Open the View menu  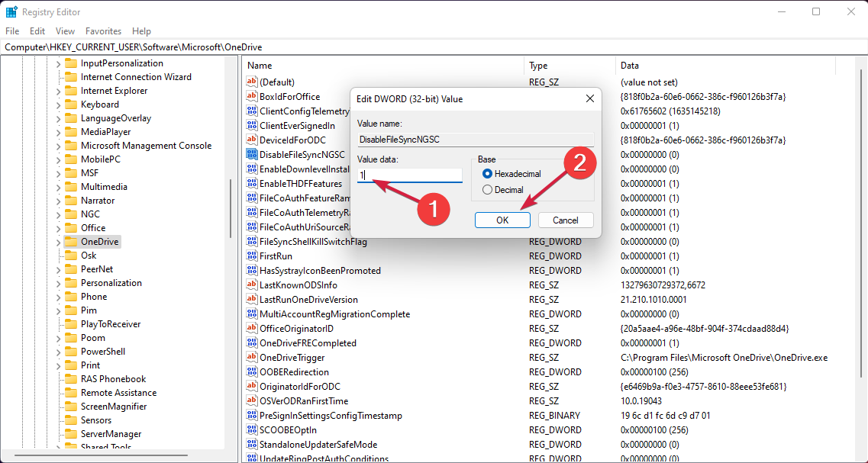point(66,31)
